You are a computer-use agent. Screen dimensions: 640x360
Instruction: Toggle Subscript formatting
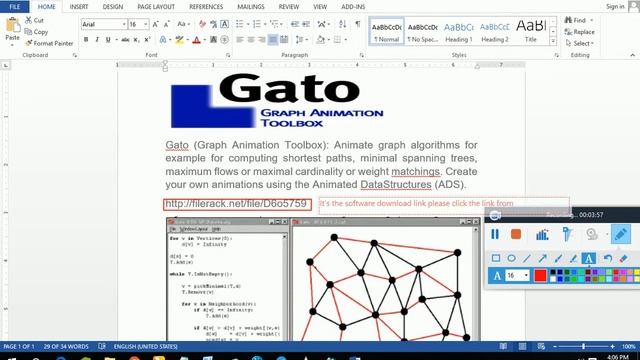point(136,40)
